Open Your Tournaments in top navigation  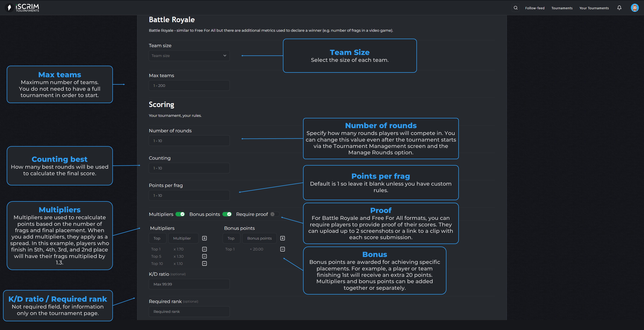tap(594, 8)
